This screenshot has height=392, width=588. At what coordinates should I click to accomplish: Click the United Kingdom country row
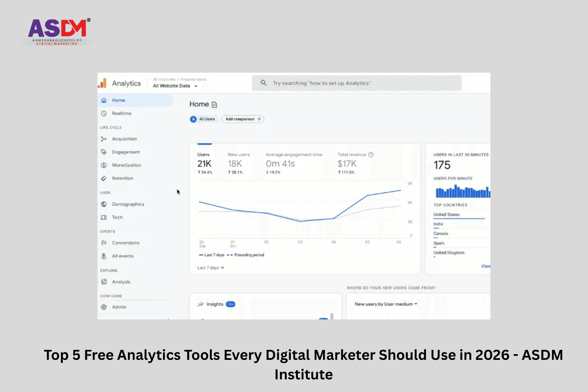pos(462,253)
